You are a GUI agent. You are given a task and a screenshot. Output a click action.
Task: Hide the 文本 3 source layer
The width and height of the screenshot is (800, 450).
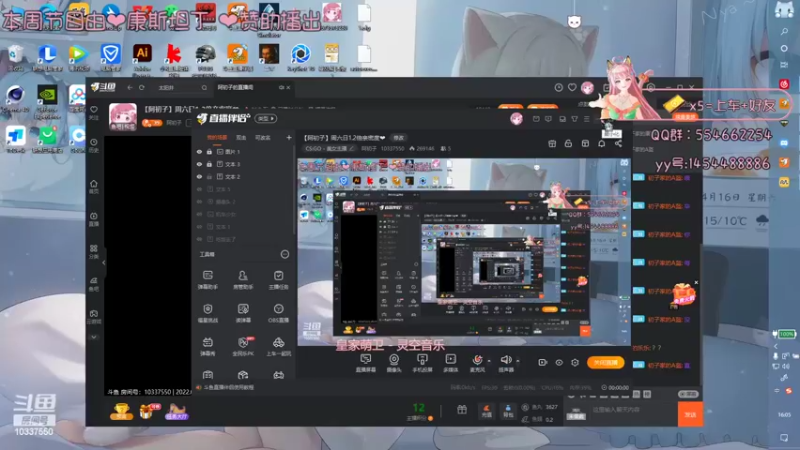pos(199,164)
